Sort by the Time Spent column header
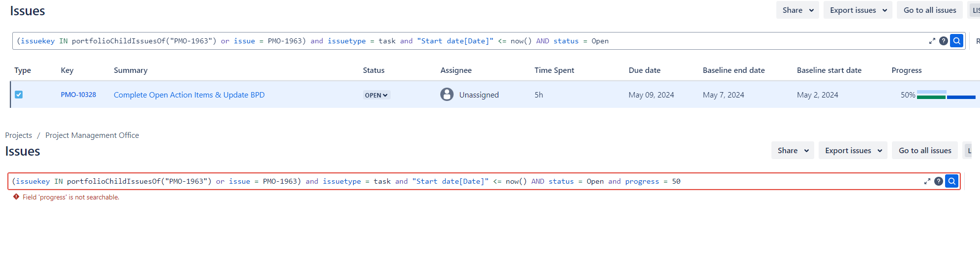Image resolution: width=980 pixels, height=262 pixels. pyautogui.click(x=554, y=70)
